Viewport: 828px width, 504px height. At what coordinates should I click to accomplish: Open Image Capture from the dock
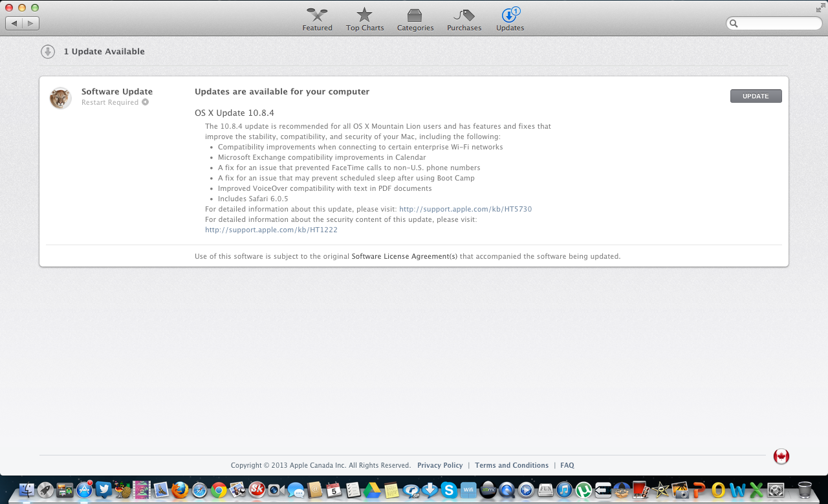(680, 490)
